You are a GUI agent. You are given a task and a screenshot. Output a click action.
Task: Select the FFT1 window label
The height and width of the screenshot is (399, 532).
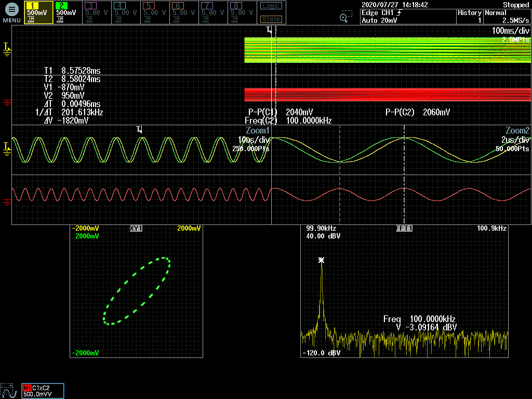404,229
